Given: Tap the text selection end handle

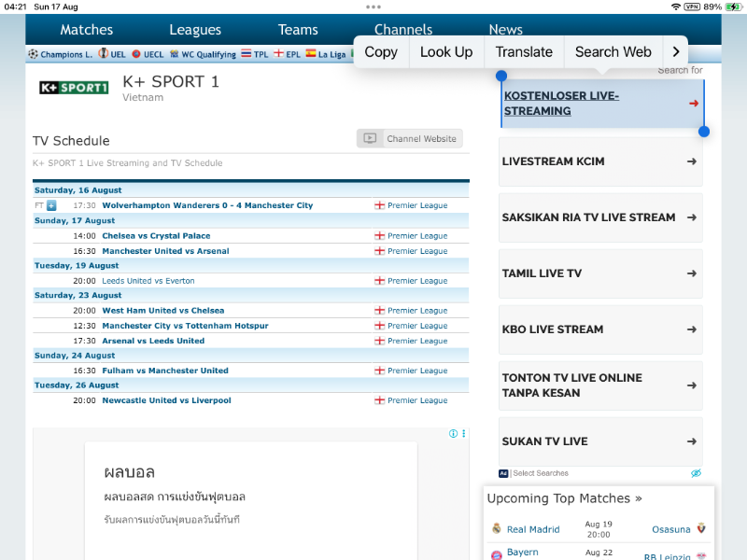Looking at the screenshot, I should tap(704, 132).
